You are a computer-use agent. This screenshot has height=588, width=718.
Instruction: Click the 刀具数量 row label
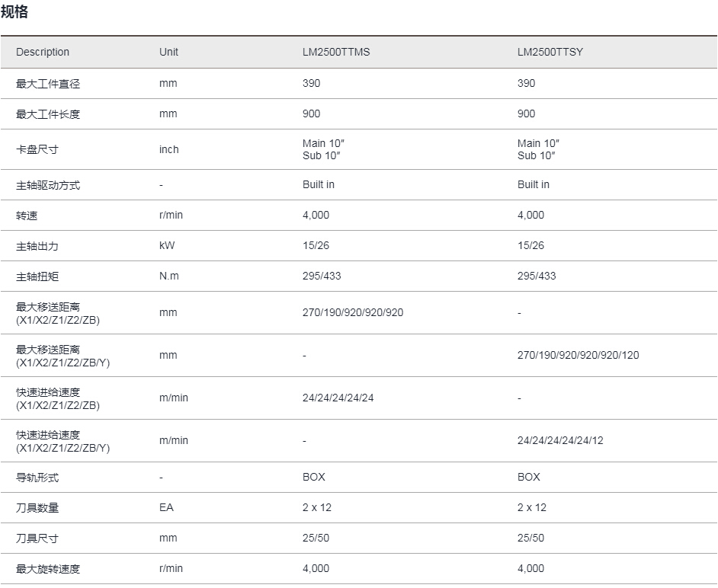click(37, 507)
